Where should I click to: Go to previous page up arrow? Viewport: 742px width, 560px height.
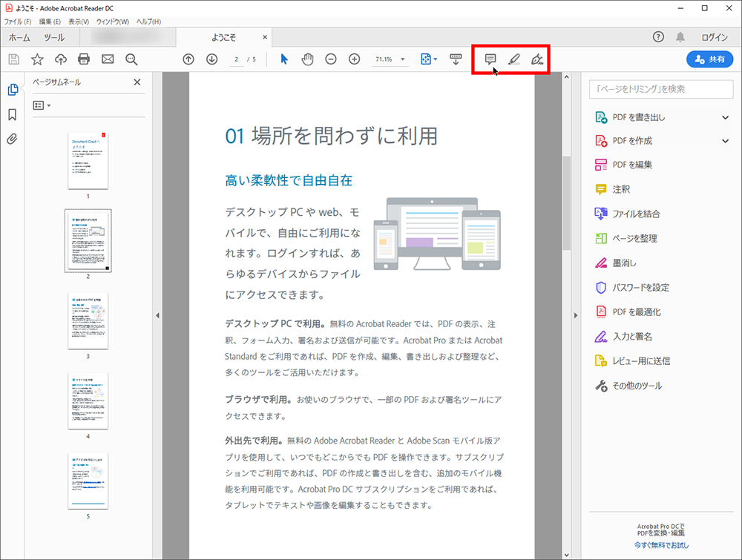(188, 59)
